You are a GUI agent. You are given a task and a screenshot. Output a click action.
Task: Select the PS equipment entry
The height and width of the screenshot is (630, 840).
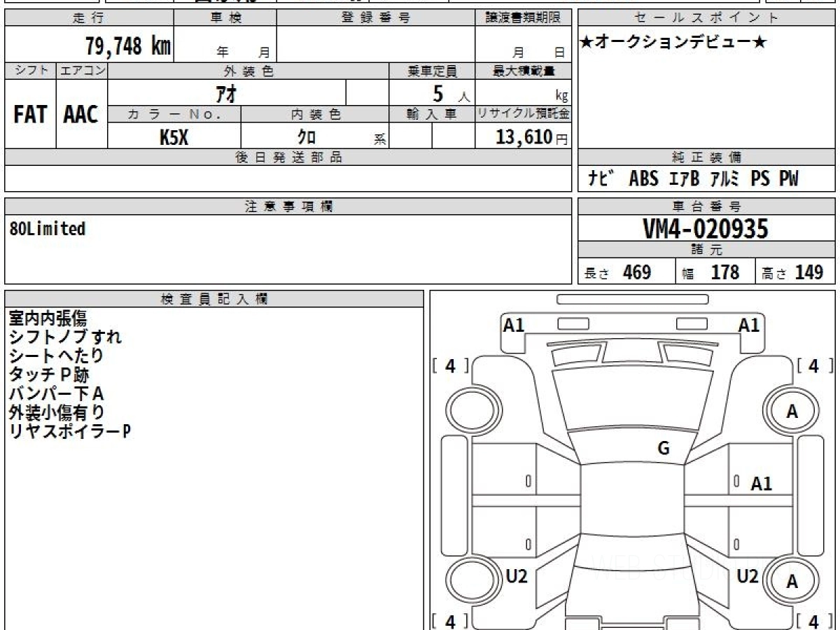point(760,178)
